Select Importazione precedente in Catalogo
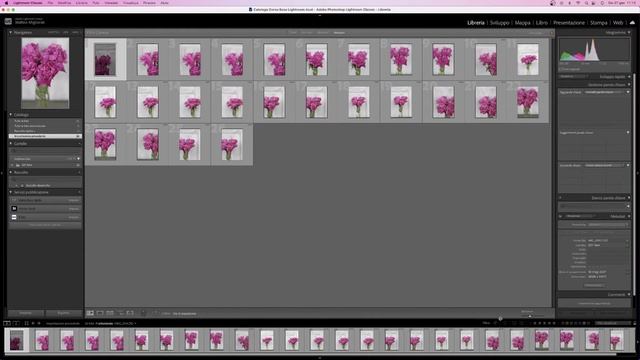 pos(45,136)
